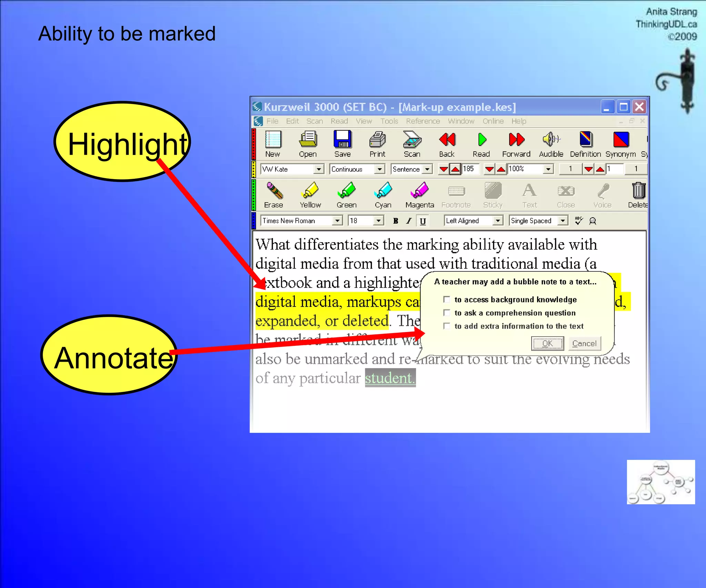Check 'to ask a comprehension question'
This screenshot has height=588, width=706.
tap(447, 313)
